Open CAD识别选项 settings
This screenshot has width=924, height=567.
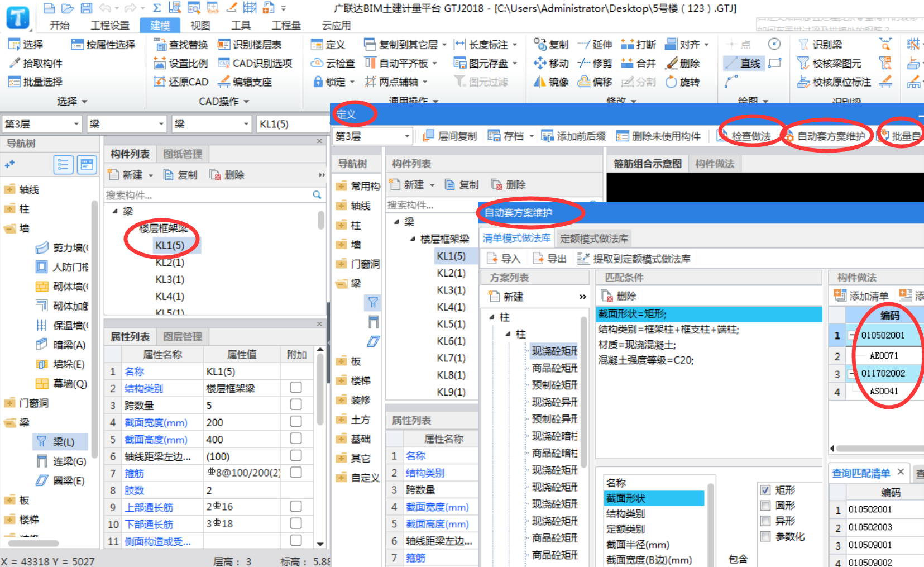255,63
